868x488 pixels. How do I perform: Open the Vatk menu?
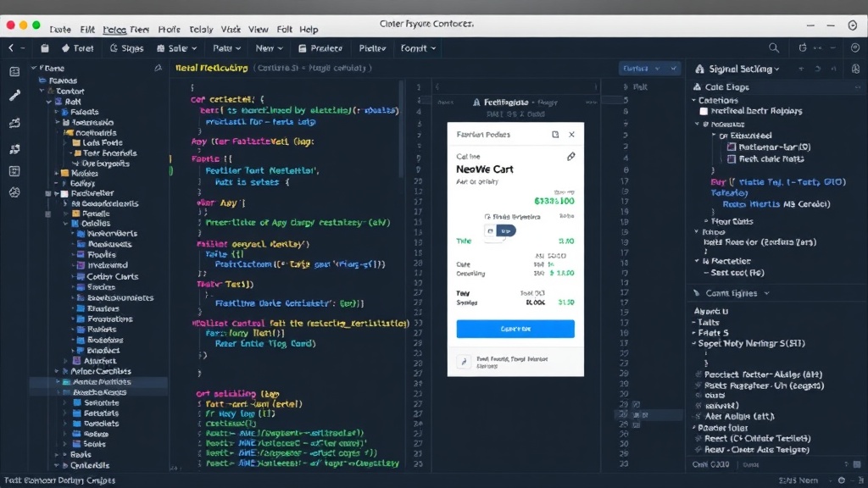(x=231, y=30)
